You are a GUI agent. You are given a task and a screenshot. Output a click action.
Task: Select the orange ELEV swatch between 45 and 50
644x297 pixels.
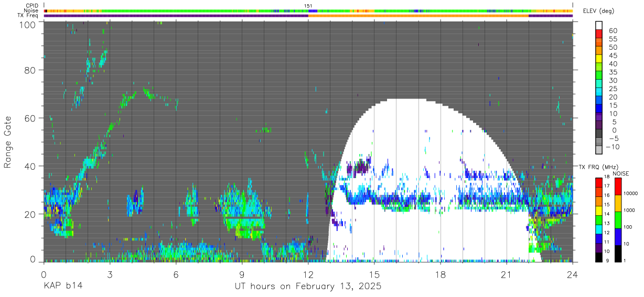click(x=599, y=50)
